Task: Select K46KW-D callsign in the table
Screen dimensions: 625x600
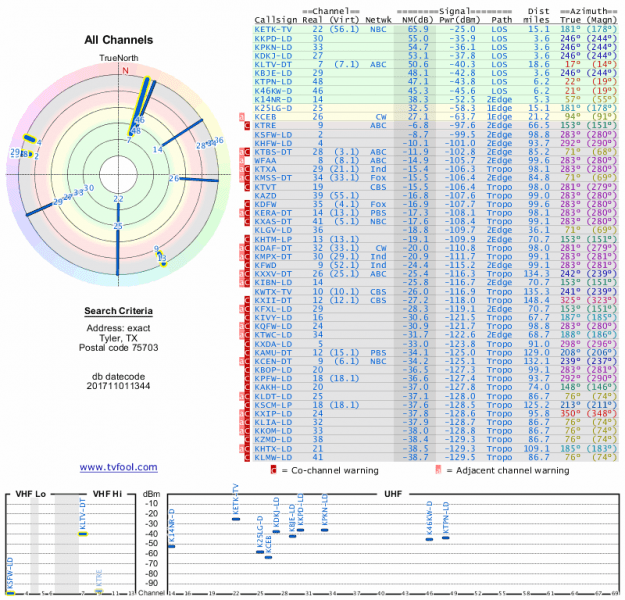Action: (273, 91)
